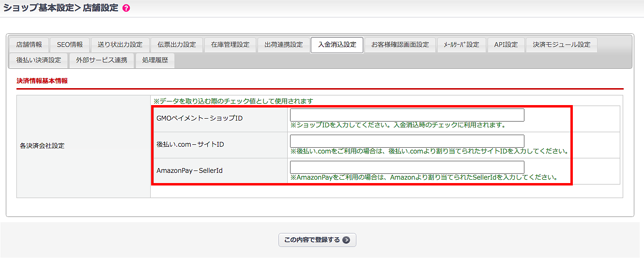Select the ショップ基本設定＞店舗設定 page title
644x262 pixels.
click(x=61, y=8)
